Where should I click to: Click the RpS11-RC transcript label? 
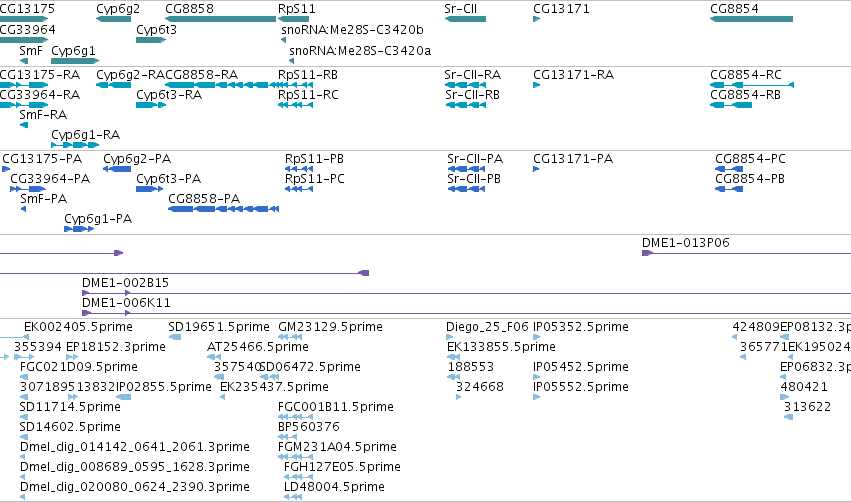pyautogui.click(x=308, y=95)
